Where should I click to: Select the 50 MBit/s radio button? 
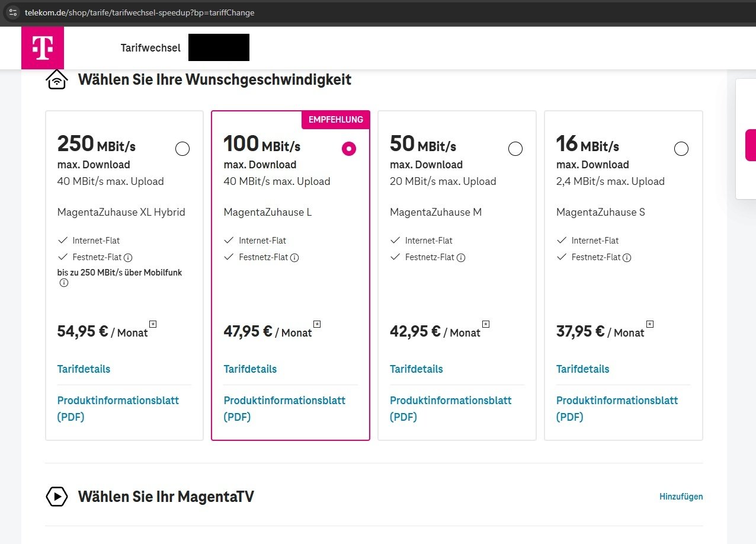click(x=515, y=149)
